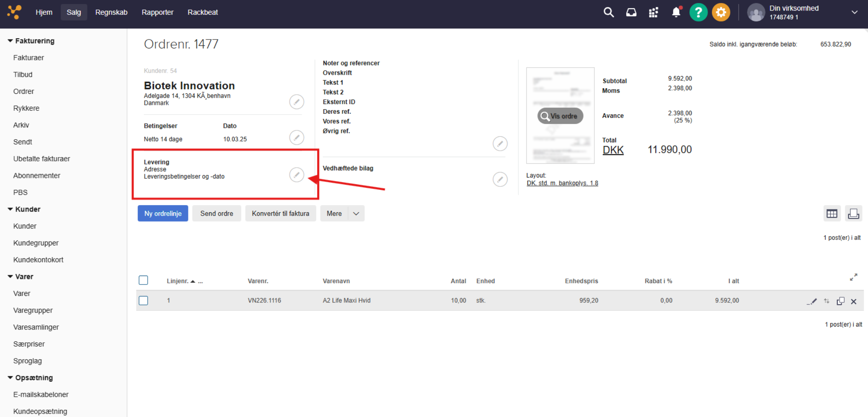Edit the attached files (Vedhæftede bilag) pencil
868x417 pixels.
pos(500,179)
